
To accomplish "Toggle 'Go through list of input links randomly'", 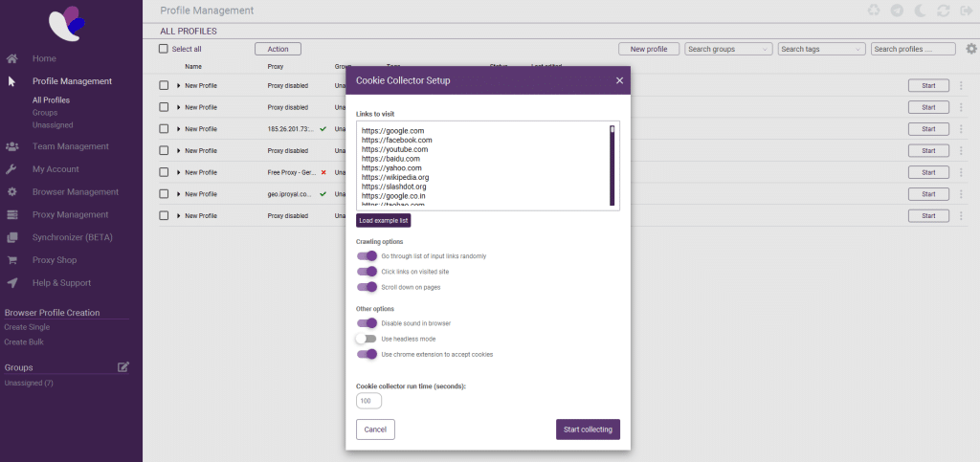I will [367, 256].
